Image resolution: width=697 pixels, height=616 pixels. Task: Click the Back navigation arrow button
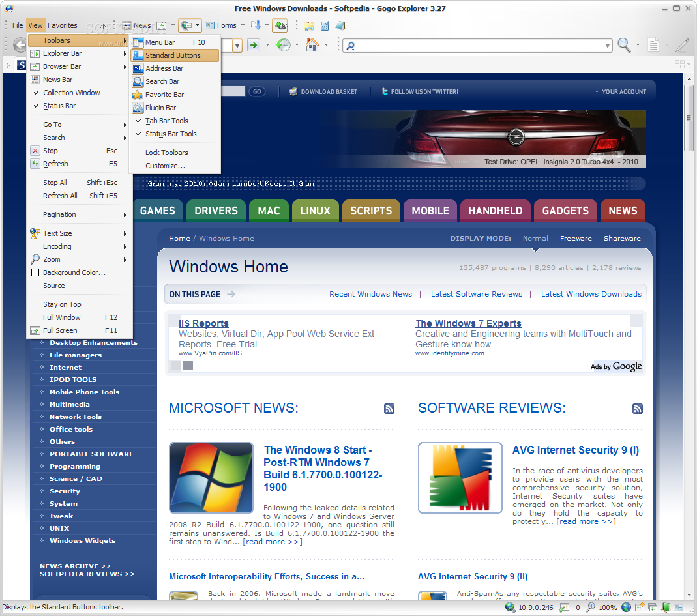(20, 45)
